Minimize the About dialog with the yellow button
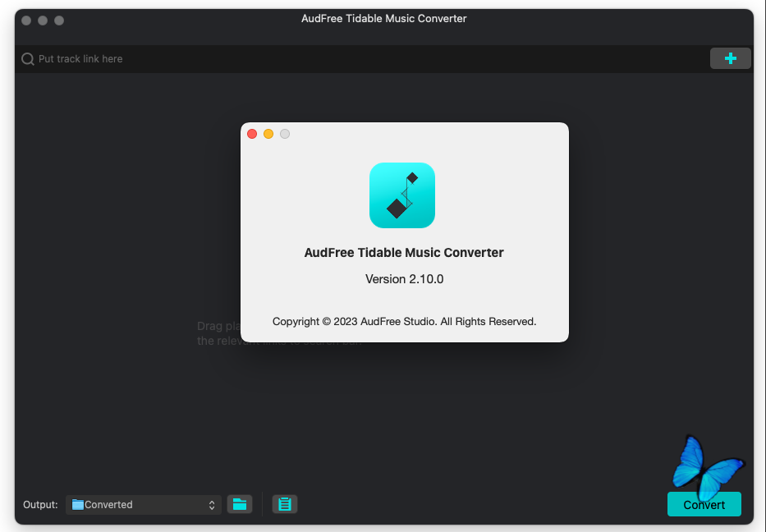 [268, 134]
